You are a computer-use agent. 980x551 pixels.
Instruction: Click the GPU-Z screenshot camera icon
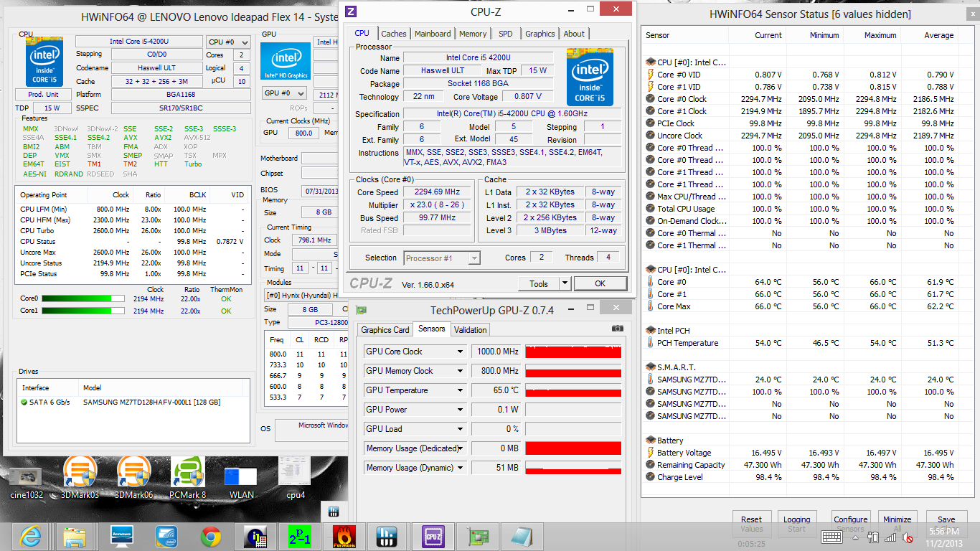click(x=618, y=329)
